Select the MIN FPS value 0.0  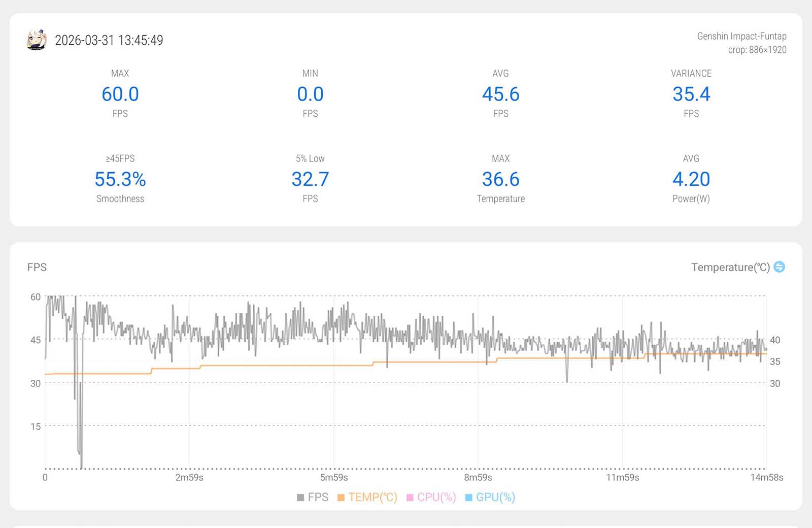[310, 94]
